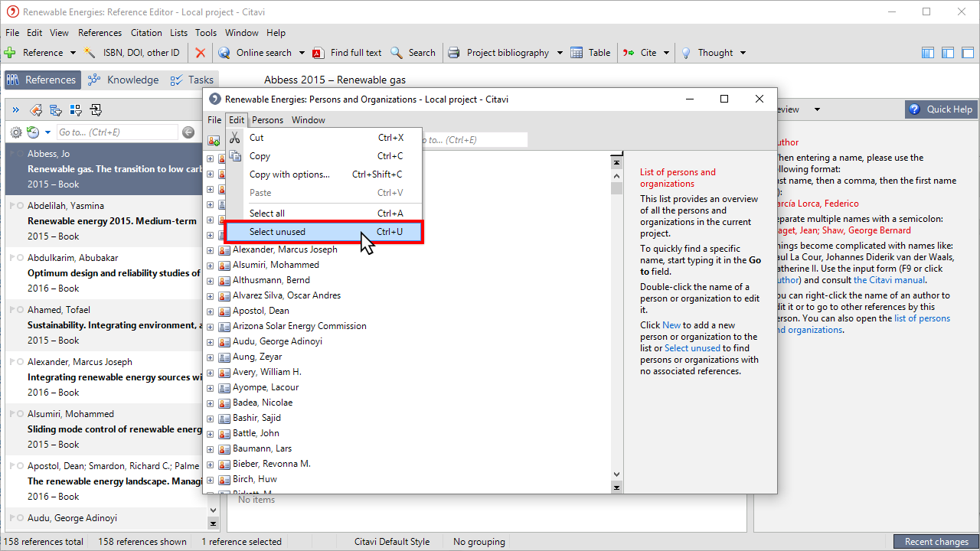Click the Go to field in reference list
The width and height of the screenshot is (980, 551).
click(117, 132)
